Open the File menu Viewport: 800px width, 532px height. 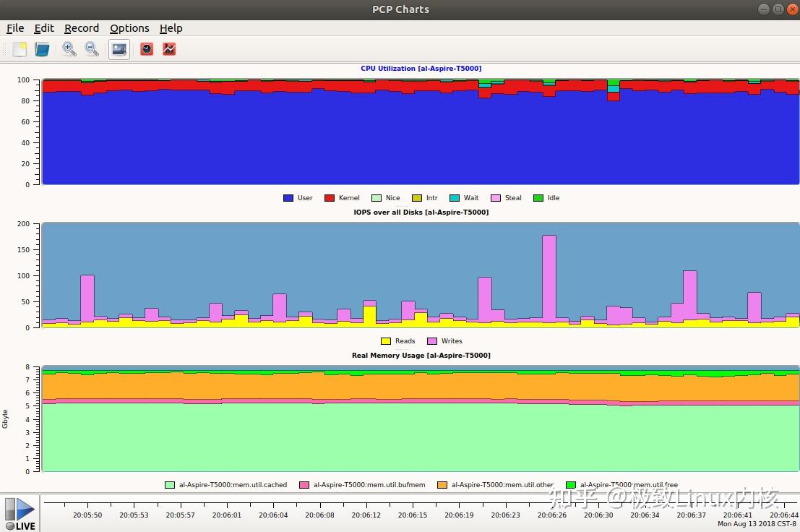coord(14,28)
